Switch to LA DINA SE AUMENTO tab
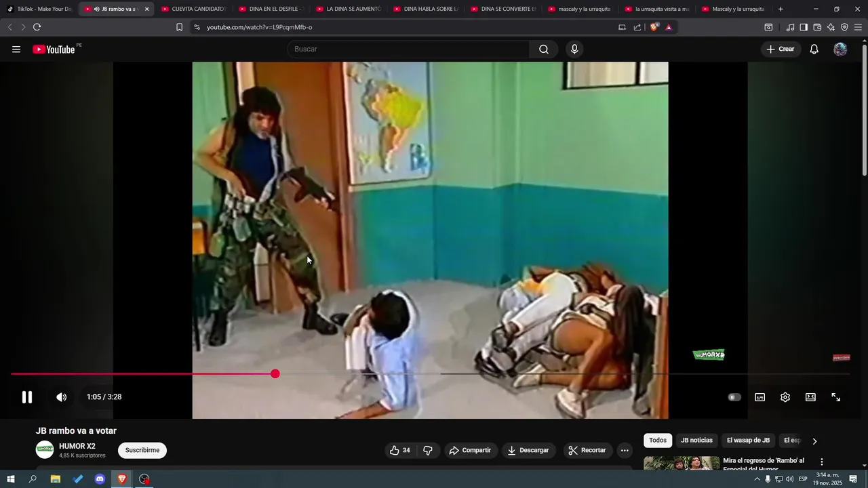 tap(348, 9)
